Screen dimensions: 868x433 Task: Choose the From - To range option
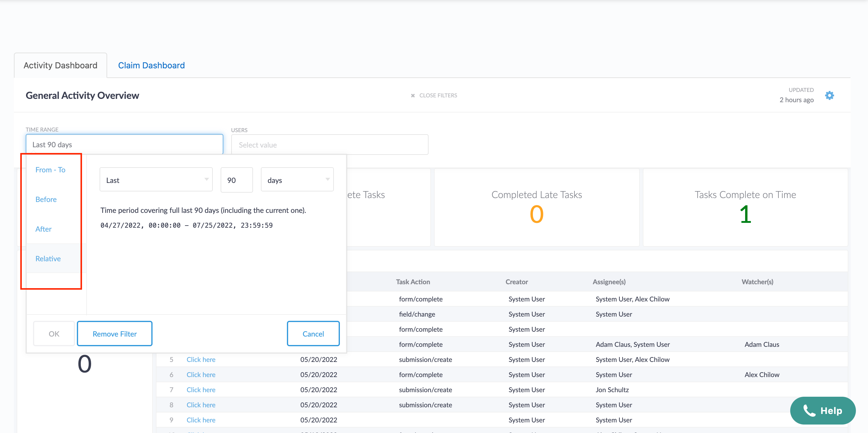click(x=51, y=170)
